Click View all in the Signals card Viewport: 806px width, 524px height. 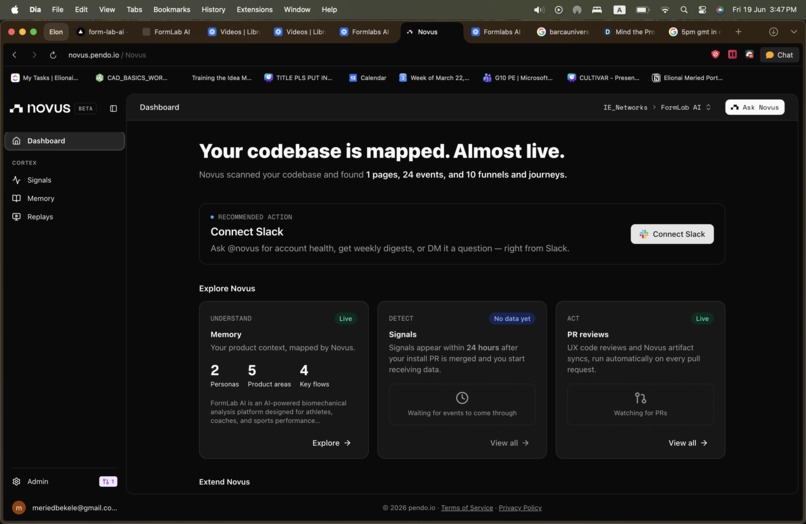(x=509, y=443)
